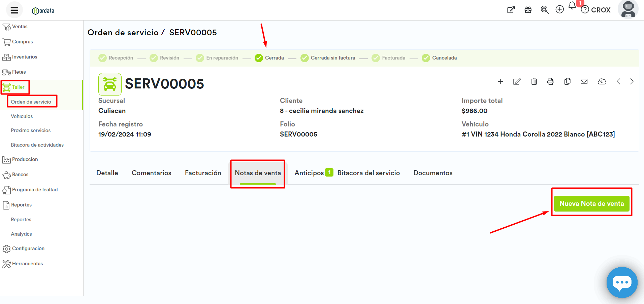
Task: Click the trash delete icon
Action: point(534,81)
